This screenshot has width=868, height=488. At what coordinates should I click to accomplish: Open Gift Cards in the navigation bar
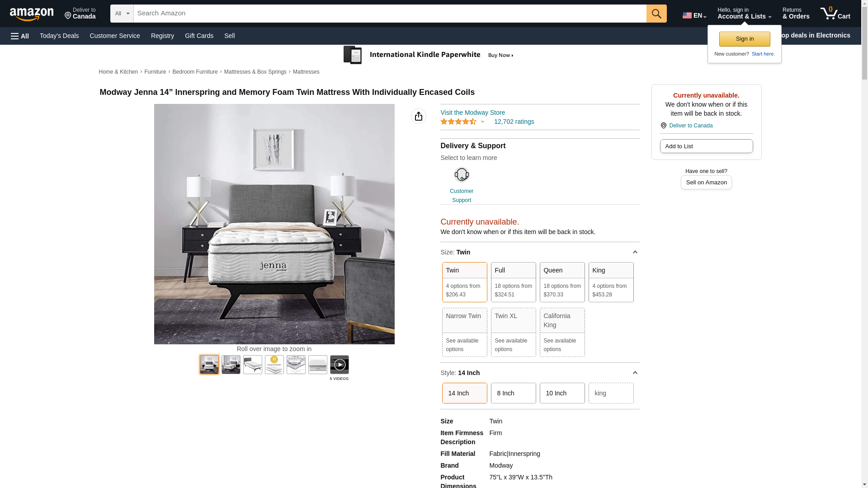click(199, 36)
